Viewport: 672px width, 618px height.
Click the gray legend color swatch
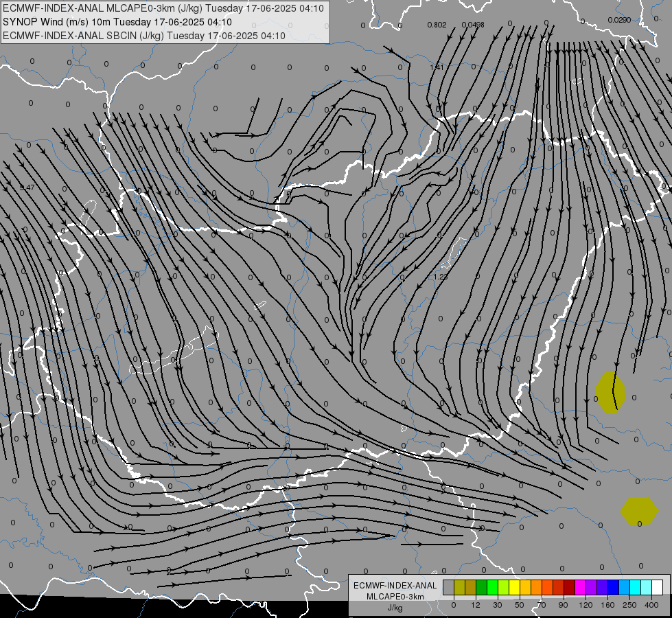pyautogui.click(x=448, y=587)
